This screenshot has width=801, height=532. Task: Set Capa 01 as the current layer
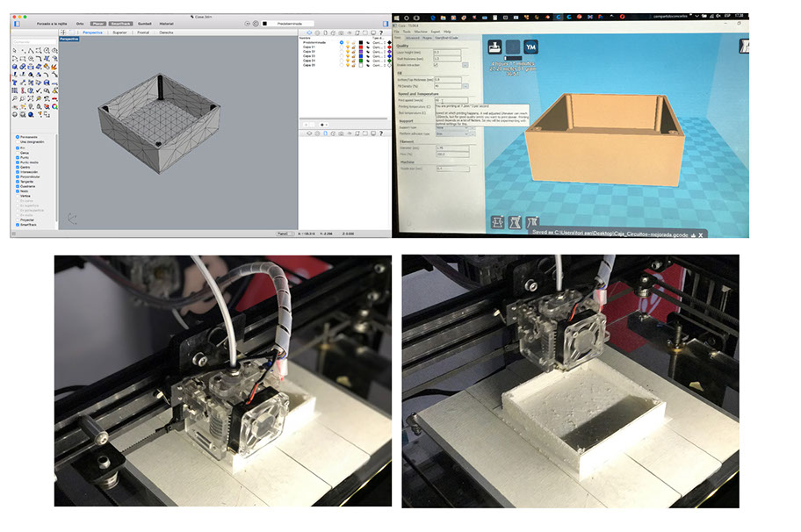click(342, 47)
